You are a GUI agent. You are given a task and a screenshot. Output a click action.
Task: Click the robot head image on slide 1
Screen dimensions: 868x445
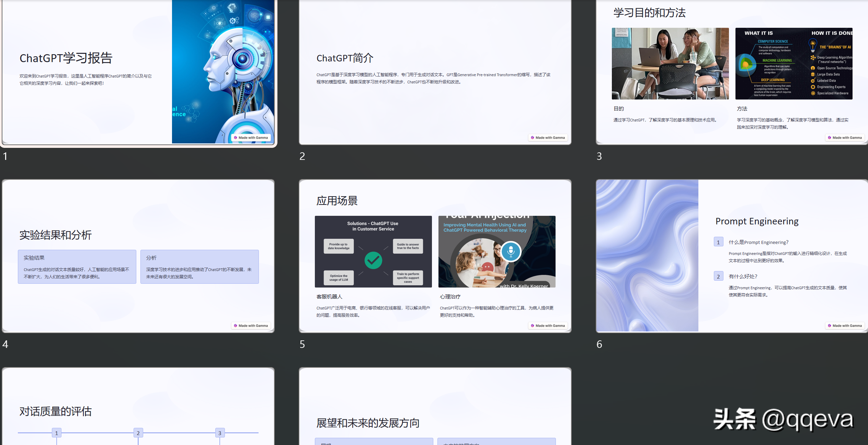click(223, 71)
